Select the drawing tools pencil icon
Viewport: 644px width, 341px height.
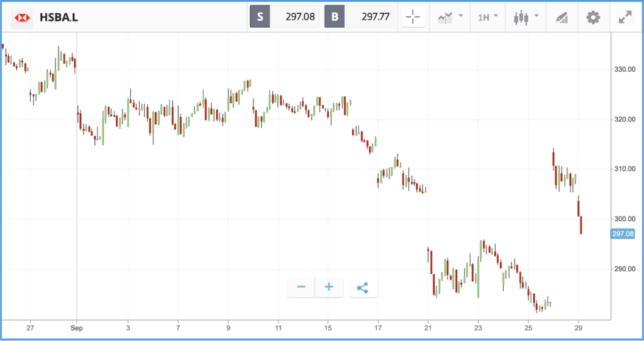562,18
